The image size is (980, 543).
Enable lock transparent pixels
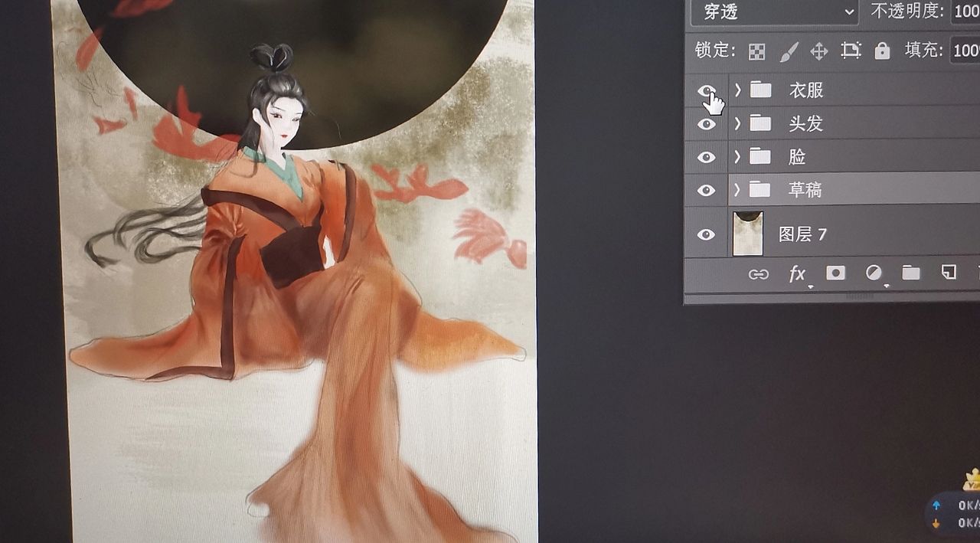point(756,51)
